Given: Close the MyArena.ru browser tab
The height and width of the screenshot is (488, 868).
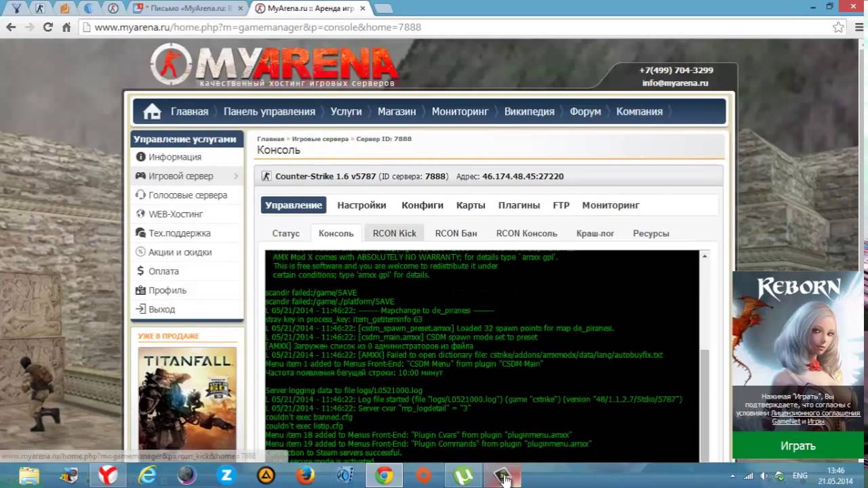Looking at the screenshot, I should tap(363, 9).
